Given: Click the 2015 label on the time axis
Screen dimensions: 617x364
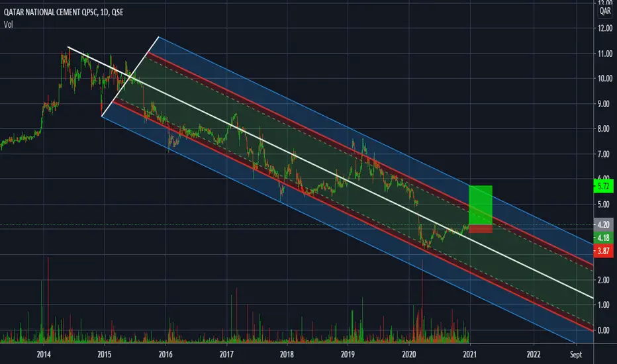Looking at the screenshot, I should 105,354.
